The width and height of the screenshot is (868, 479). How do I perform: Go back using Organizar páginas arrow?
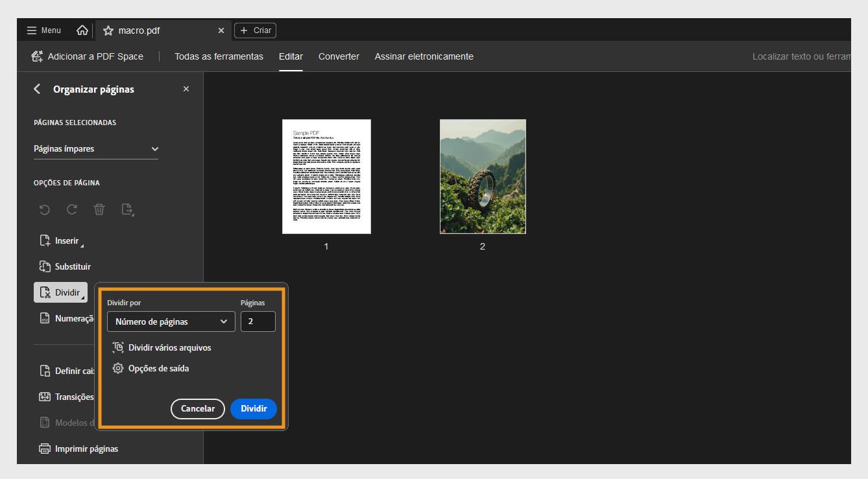coord(37,89)
